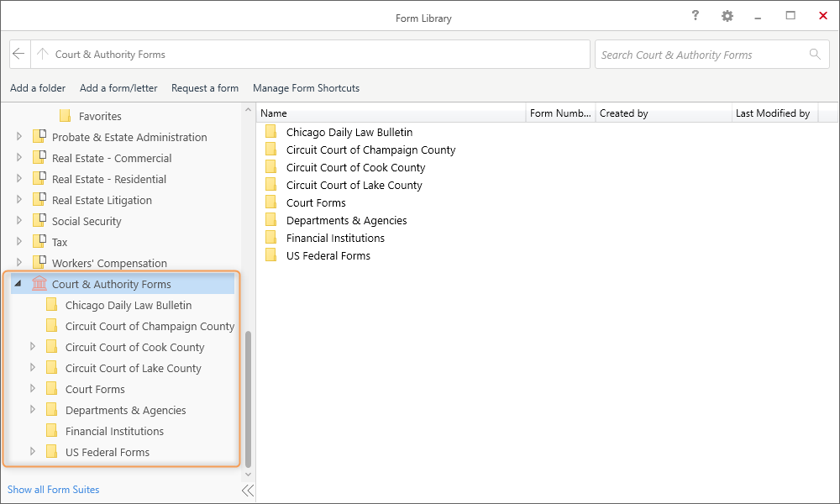Image resolution: width=840 pixels, height=504 pixels.
Task: Click the Court & Authority Forms path box
Action: (x=310, y=54)
